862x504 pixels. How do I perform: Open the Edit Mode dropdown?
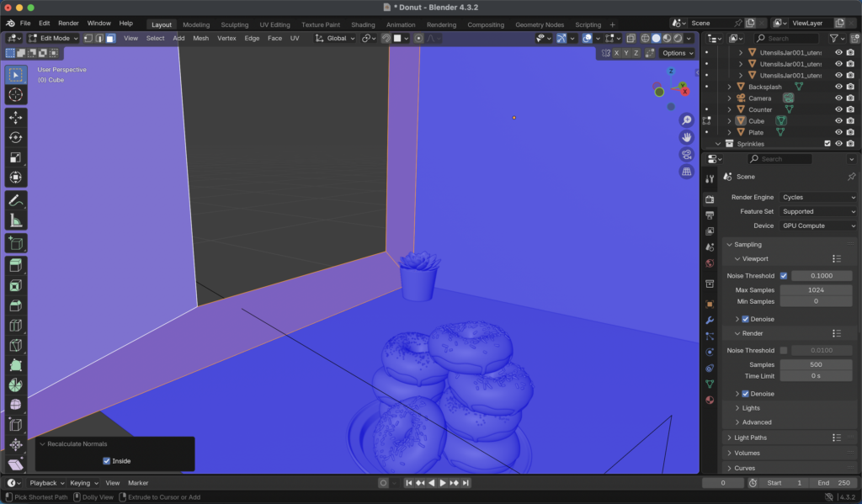tap(53, 38)
